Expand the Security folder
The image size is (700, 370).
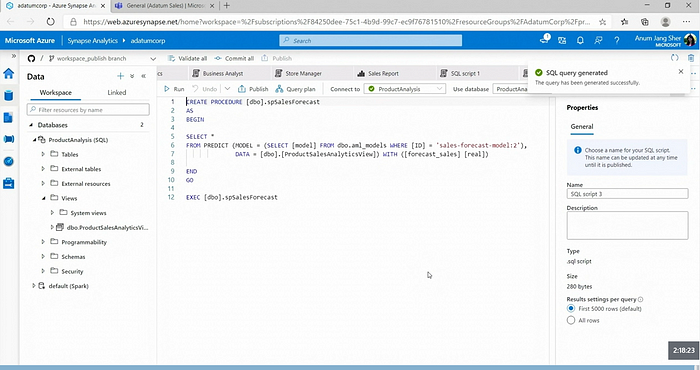click(x=43, y=271)
